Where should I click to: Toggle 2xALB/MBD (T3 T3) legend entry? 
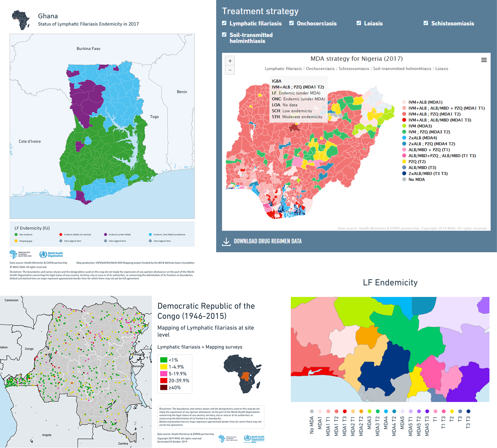coord(425,174)
